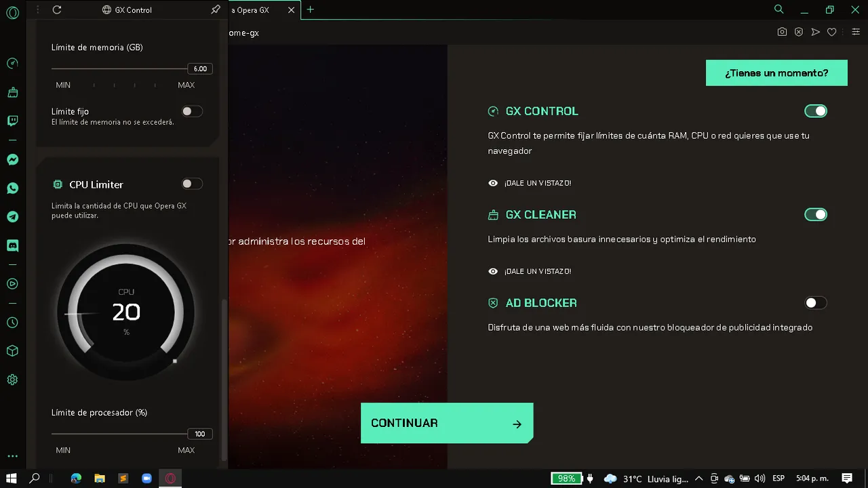Screen dimensions: 868x488
Task: Open Facebook Messenger sidebar icon
Action: point(12,160)
